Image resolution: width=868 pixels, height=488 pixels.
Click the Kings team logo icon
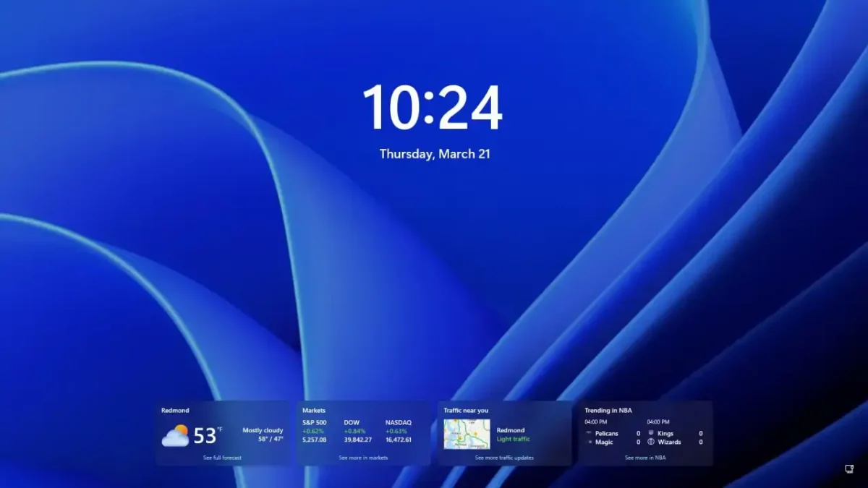pos(651,433)
